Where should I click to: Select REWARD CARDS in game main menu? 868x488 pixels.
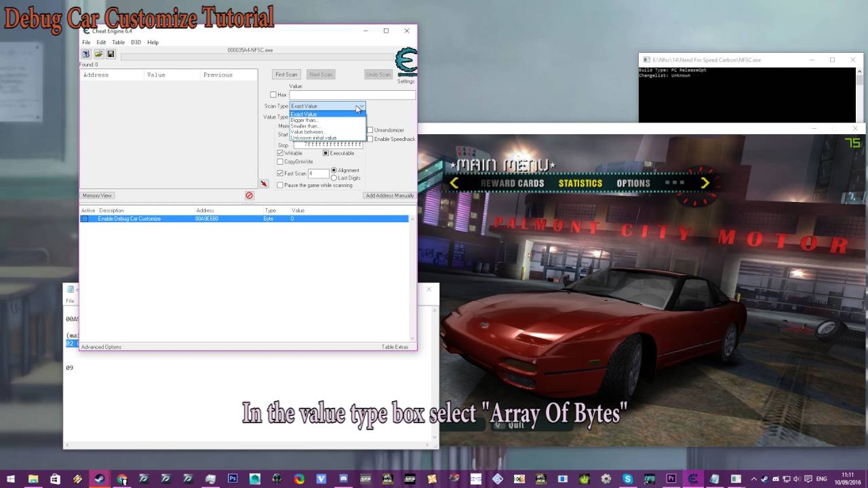(513, 183)
